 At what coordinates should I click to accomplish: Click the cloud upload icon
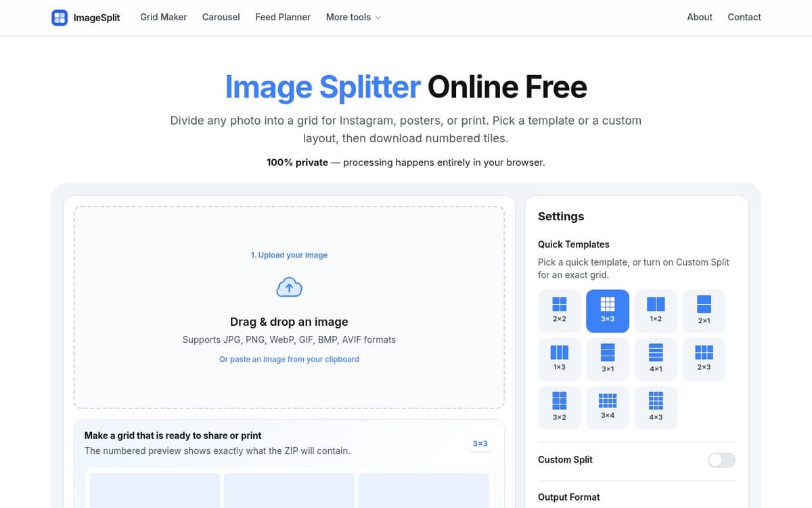pyautogui.click(x=289, y=287)
